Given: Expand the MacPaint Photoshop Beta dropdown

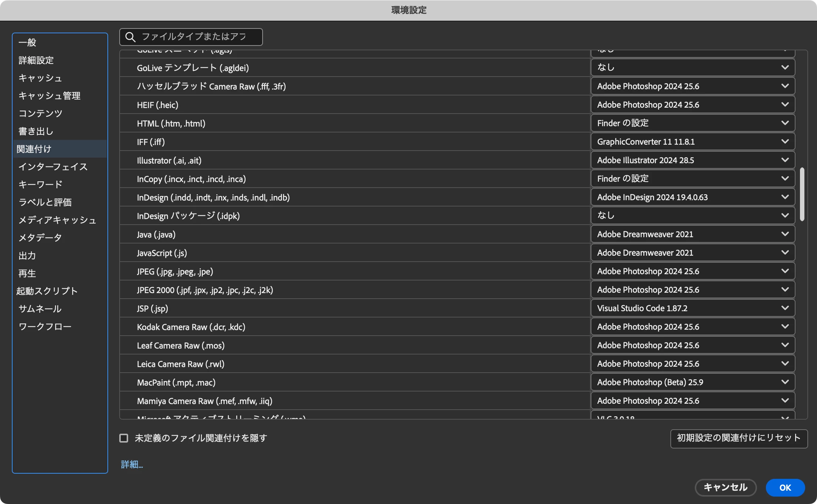Looking at the screenshot, I should 692,382.
